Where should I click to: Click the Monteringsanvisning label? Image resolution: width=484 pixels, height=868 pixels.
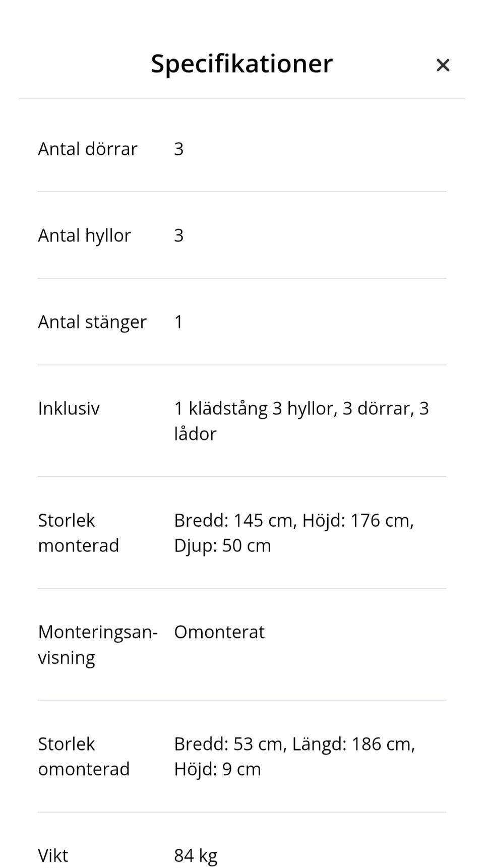pyautogui.click(x=98, y=645)
